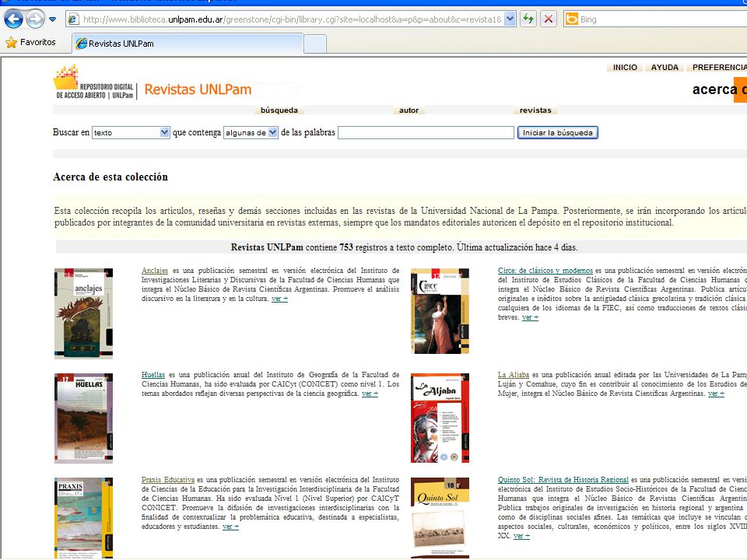Click the Bing search provider icon
Viewport: 747px width, 560px height.
pyautogui.click(x=571, y=19)
